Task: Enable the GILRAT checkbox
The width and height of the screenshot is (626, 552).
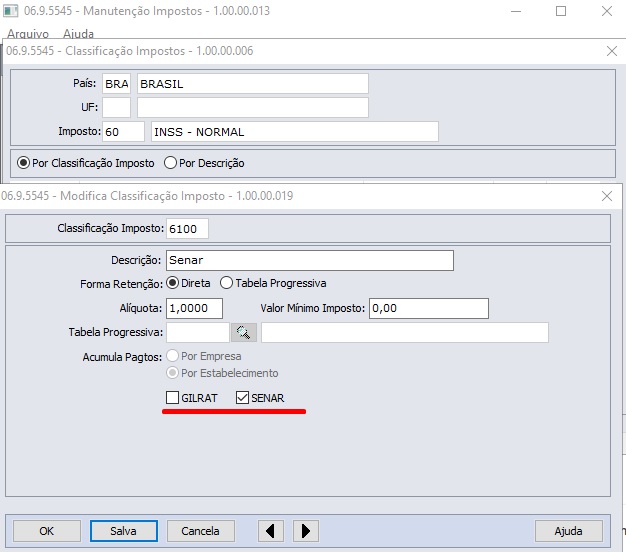Action: click(172, 398)
